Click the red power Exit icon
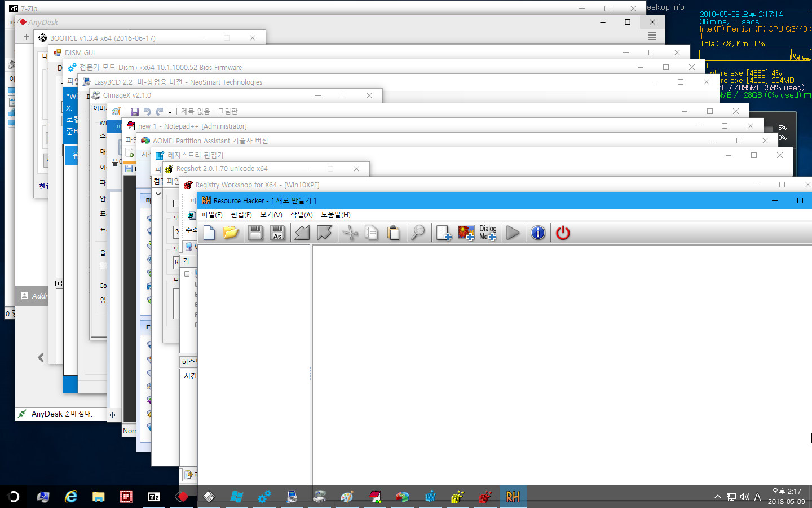This screenshot has height=508, width=812. click(x=563, y=233)
